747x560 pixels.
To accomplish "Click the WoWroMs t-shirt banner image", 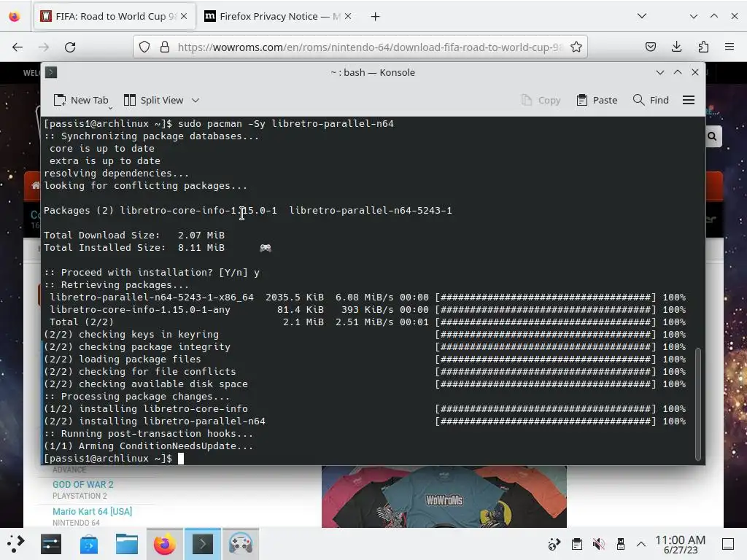I will [444, 497].
